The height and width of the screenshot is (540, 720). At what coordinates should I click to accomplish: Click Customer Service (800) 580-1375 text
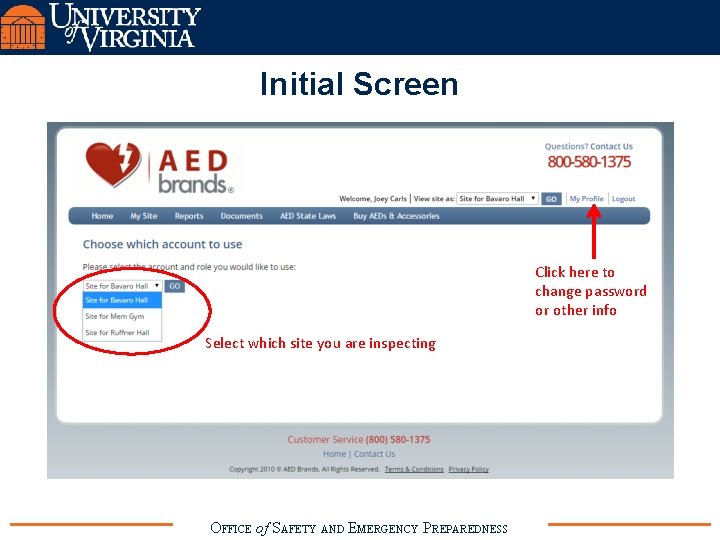[x=359, y=439]
